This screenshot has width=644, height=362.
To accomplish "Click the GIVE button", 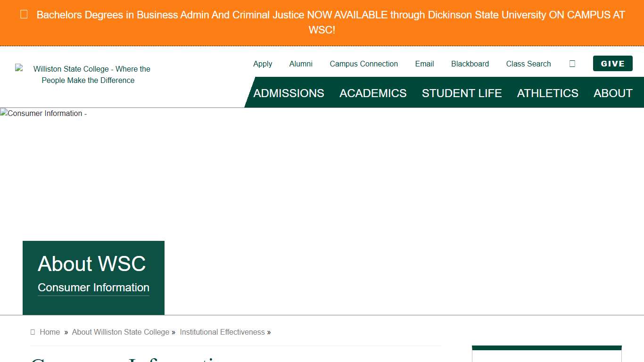I will click(x=612, y=63).
